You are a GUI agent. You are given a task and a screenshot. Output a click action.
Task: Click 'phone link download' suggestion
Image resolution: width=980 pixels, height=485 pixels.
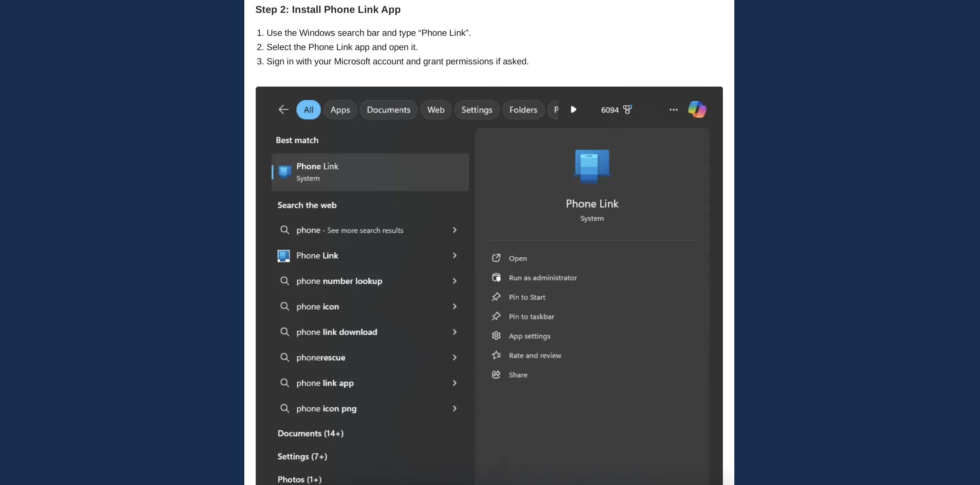click(337, 332)
